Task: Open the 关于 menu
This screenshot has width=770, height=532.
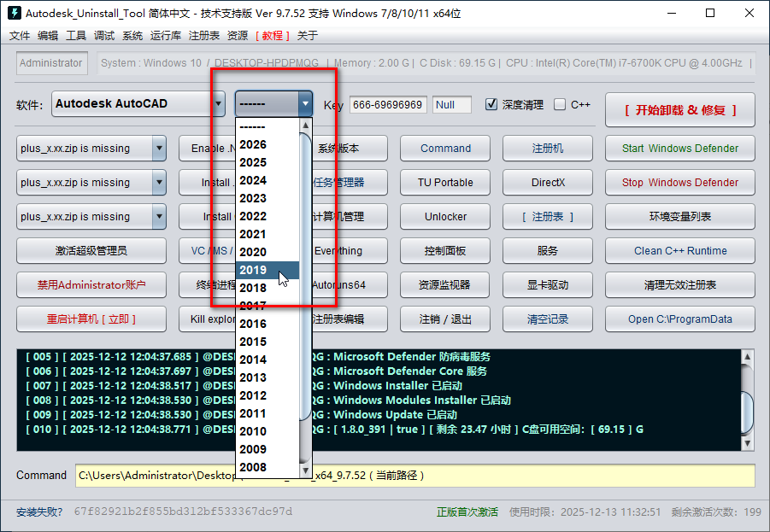Action: tap(308, 35)
